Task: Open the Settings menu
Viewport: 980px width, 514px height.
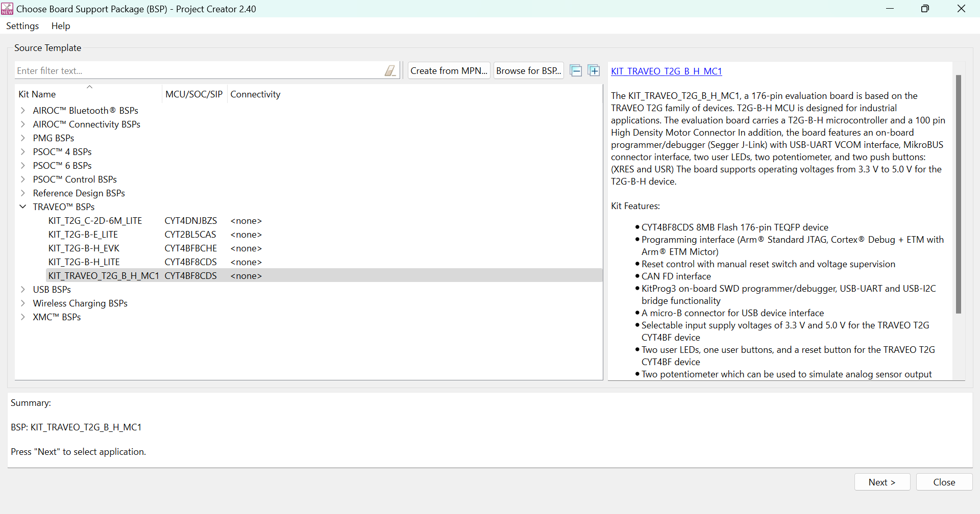Action: point(22,26)
